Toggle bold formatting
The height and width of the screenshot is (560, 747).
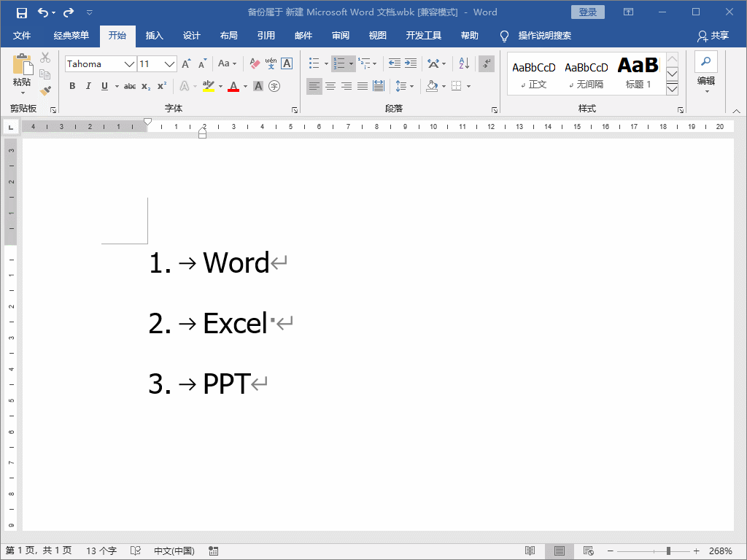72,86
